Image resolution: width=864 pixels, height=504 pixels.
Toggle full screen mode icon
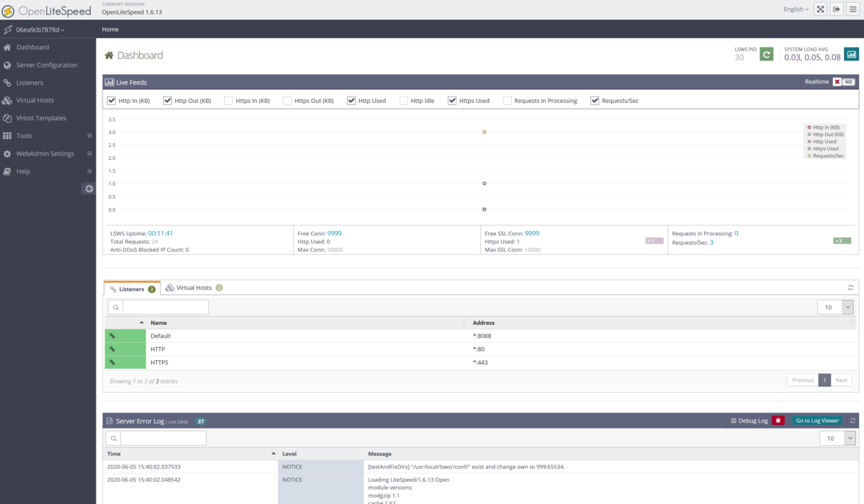pos(820,9)
